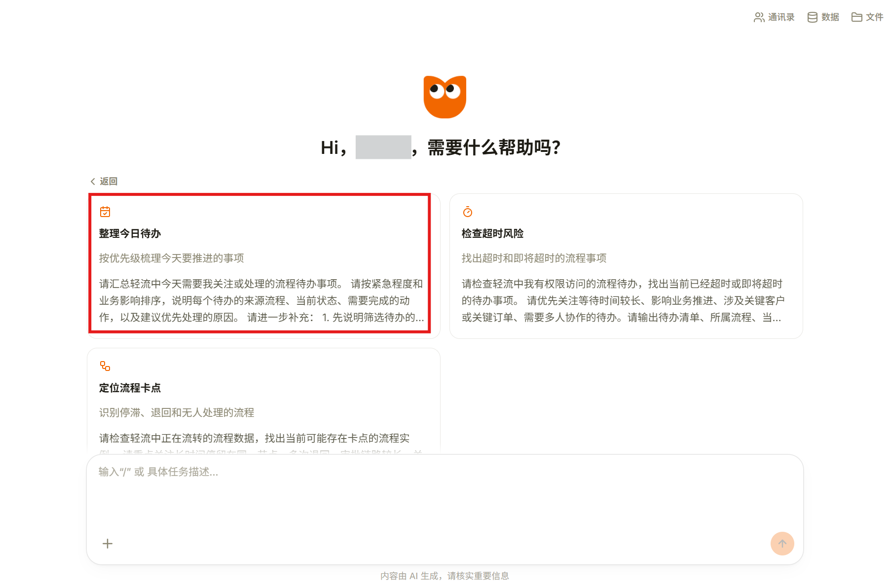Open the 文件 menu item

point(867,17)
